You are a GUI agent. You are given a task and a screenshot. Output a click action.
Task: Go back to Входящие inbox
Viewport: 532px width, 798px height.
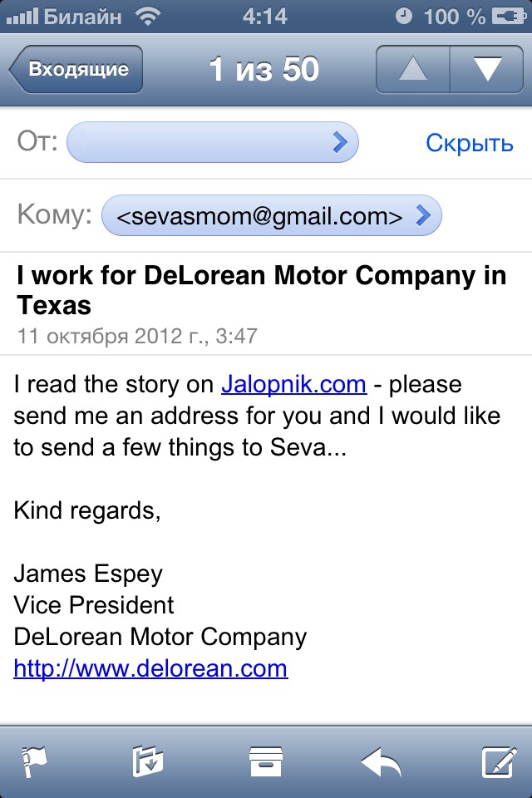click(x=76, y=69)
